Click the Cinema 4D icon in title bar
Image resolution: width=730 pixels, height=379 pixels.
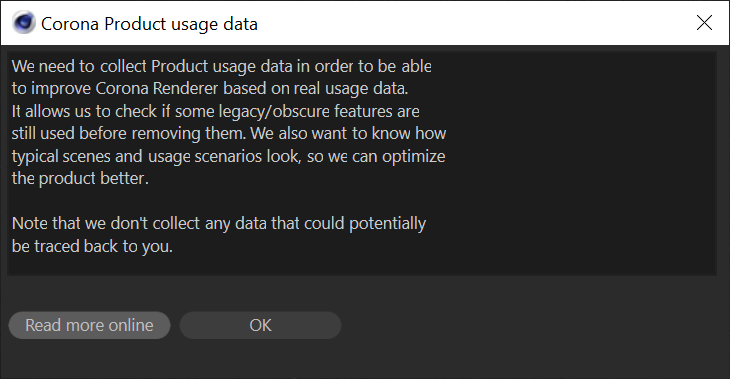23,23
